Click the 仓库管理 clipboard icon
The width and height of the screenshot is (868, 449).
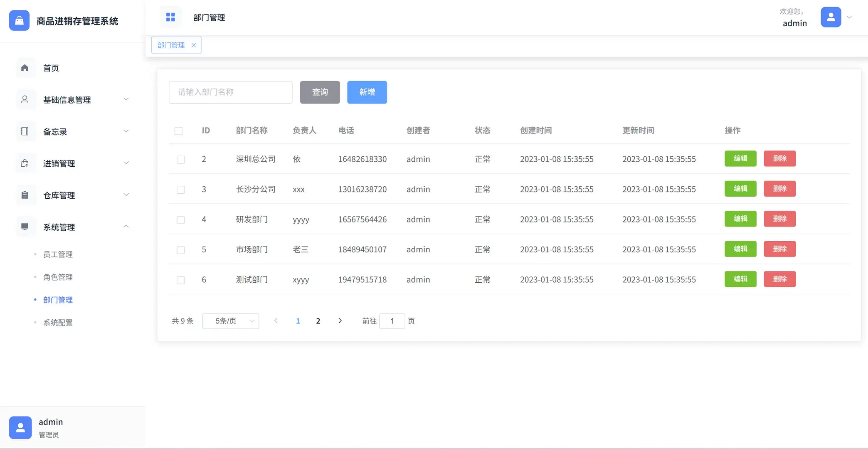point(25,195)
